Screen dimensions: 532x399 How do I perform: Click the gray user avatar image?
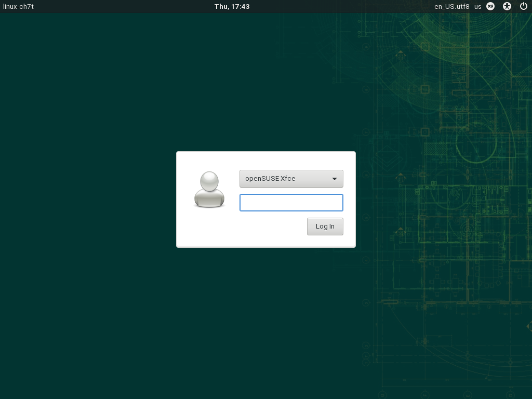click(x=209, y=190)
